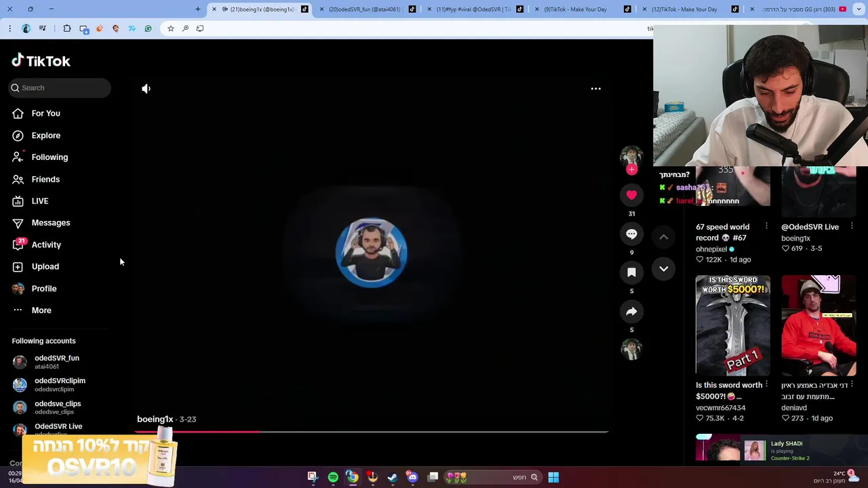Switch to the boeing1x browser tab

[261, 9]
